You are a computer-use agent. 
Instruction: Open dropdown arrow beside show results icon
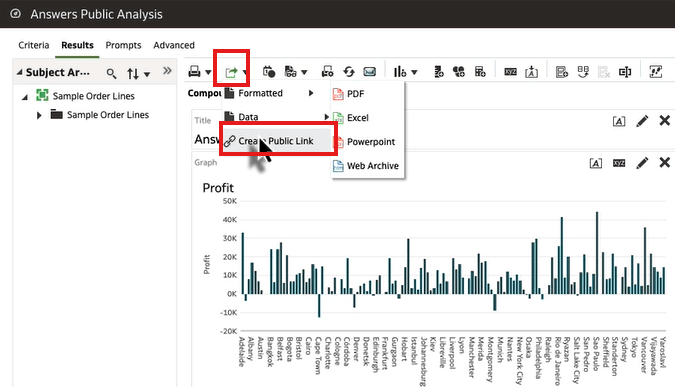click(x=304, y=72)
